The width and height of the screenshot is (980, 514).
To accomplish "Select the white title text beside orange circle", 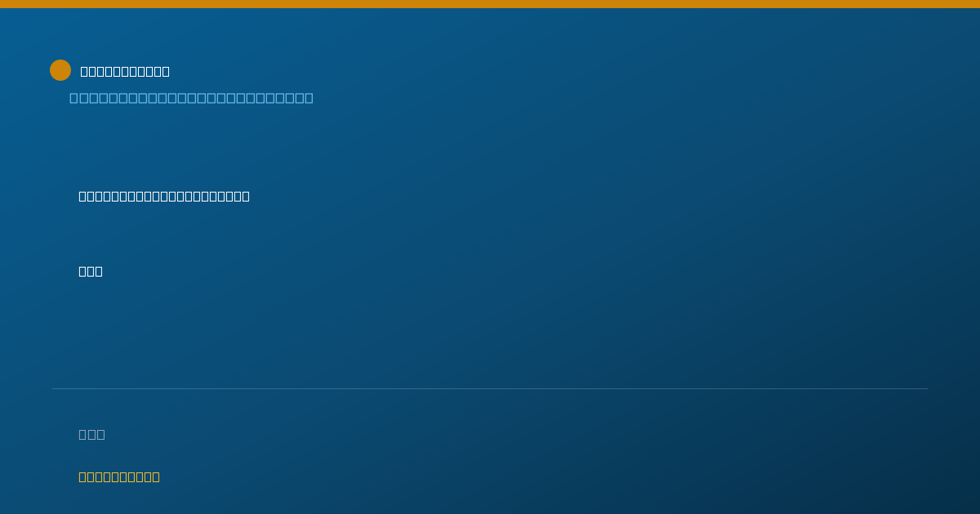I will click(x=125, y=71).
